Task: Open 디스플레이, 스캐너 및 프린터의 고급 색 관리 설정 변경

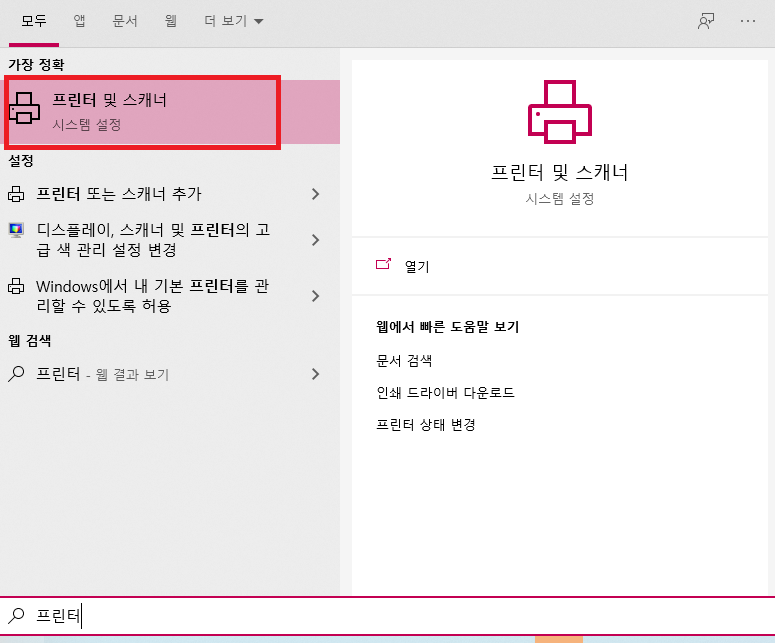Action: point(170,240)
